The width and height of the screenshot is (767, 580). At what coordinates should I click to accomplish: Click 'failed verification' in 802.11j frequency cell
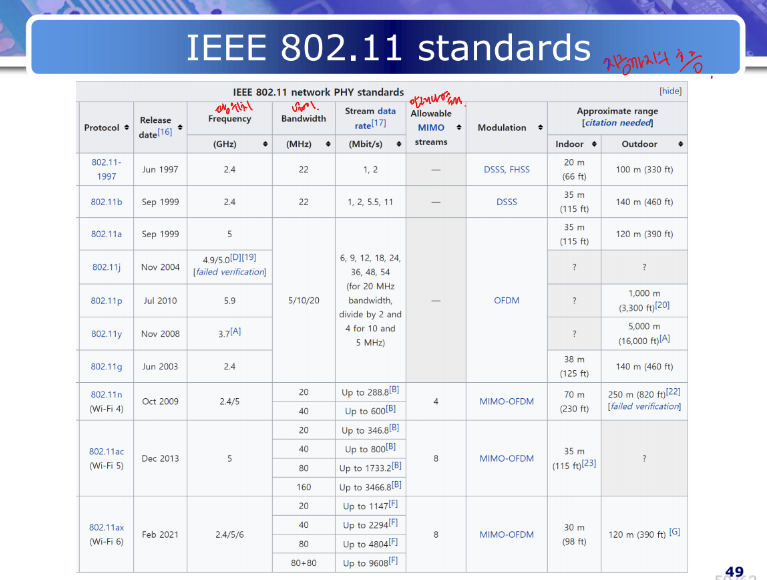click(x=230, y=272)
